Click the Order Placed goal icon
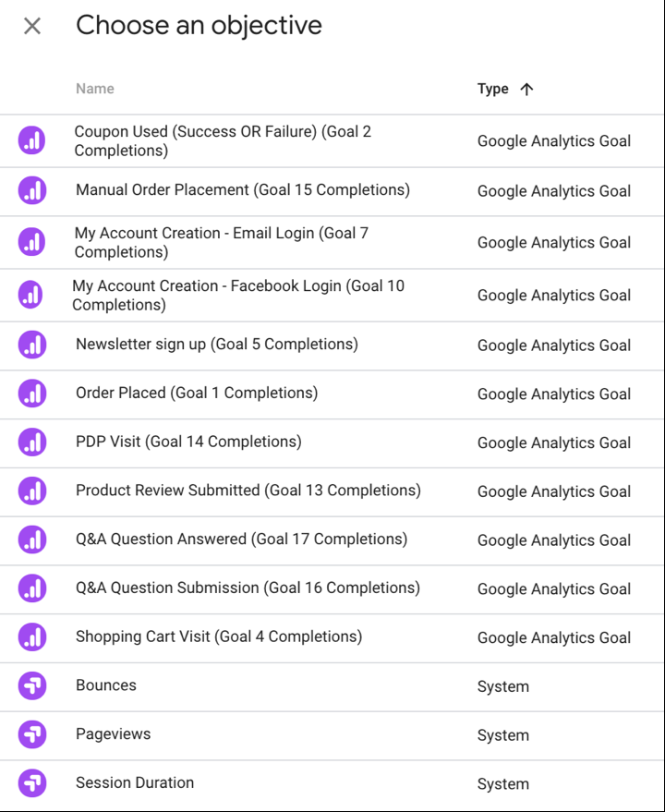This screenshot has width=665, height=812. coord(32,394)
